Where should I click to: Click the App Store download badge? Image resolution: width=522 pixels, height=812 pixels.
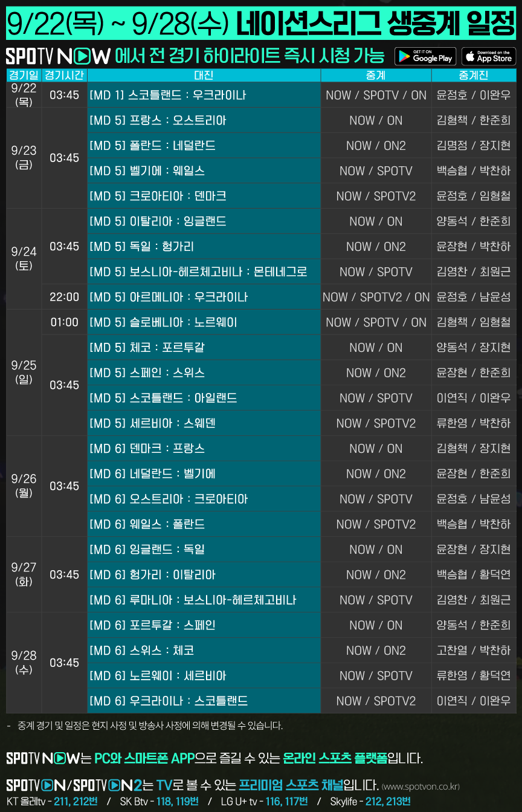(x=489, y=56)
